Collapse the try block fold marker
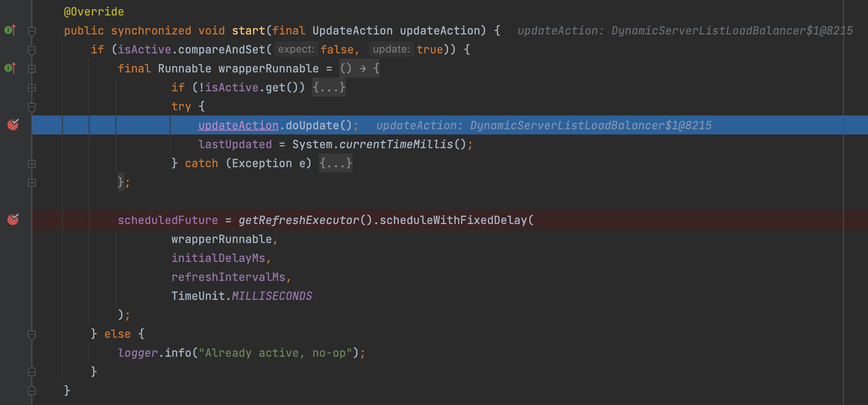868x405 pixels. (x=31, y=107)
